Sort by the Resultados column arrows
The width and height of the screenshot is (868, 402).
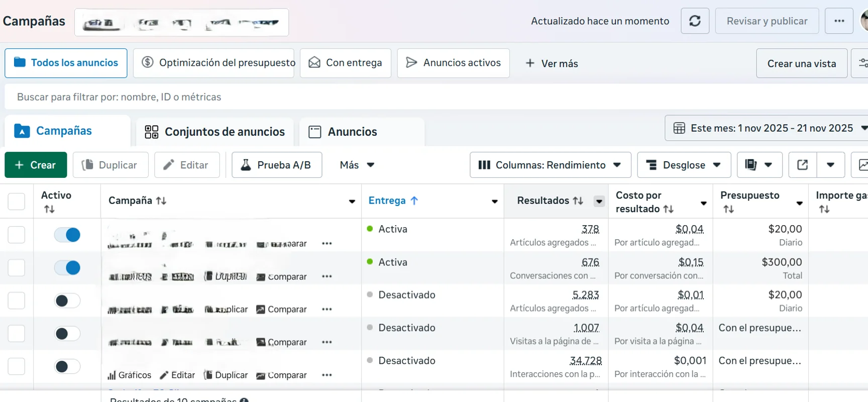click(578, 200)
